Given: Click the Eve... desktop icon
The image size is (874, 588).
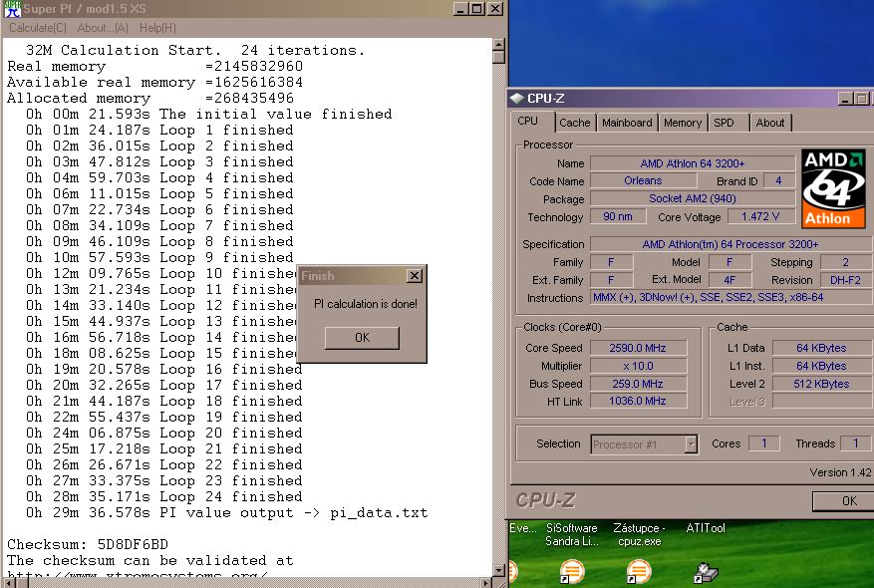Looking at the screenshot, I should [x=513, y=571].
